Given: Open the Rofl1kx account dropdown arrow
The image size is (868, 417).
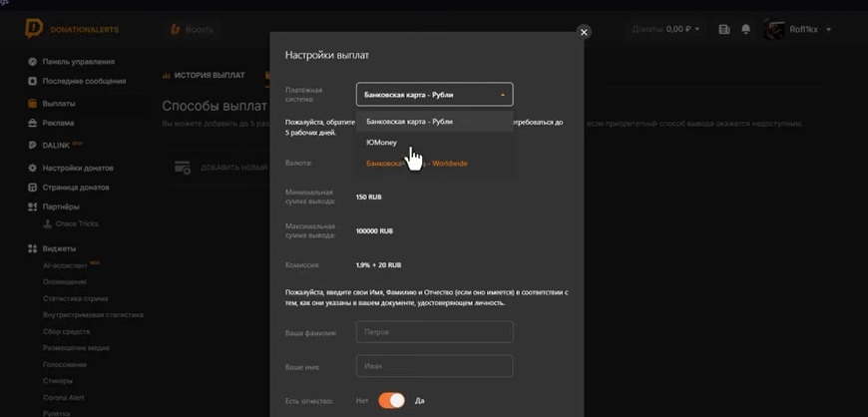Looking at the screenshot, I should [x=829, y=29].
